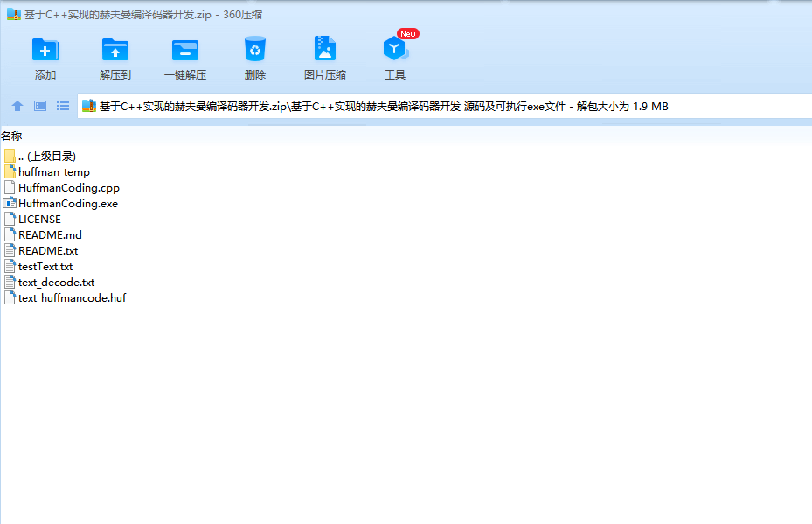Viewport: 812px width, 524px height.
Task: Select the LICENSE file name
Action: coord(39,220)
